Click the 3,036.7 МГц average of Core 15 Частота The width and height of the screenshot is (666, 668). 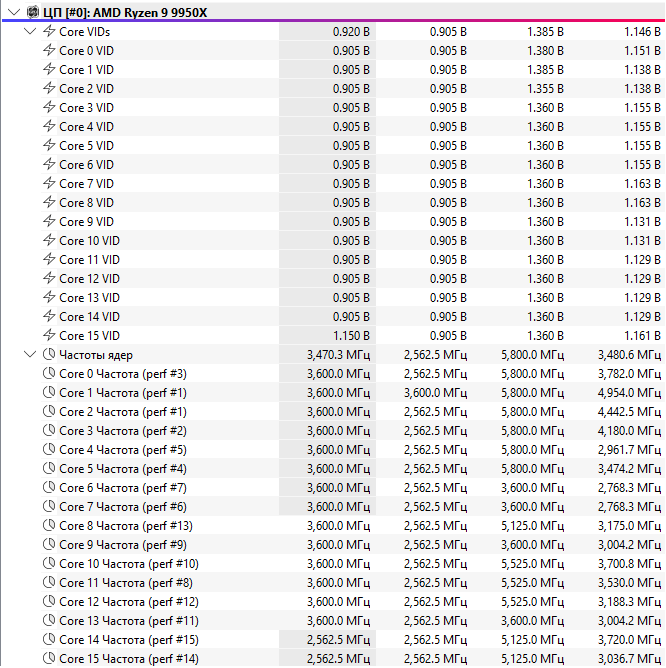[629, 659]
